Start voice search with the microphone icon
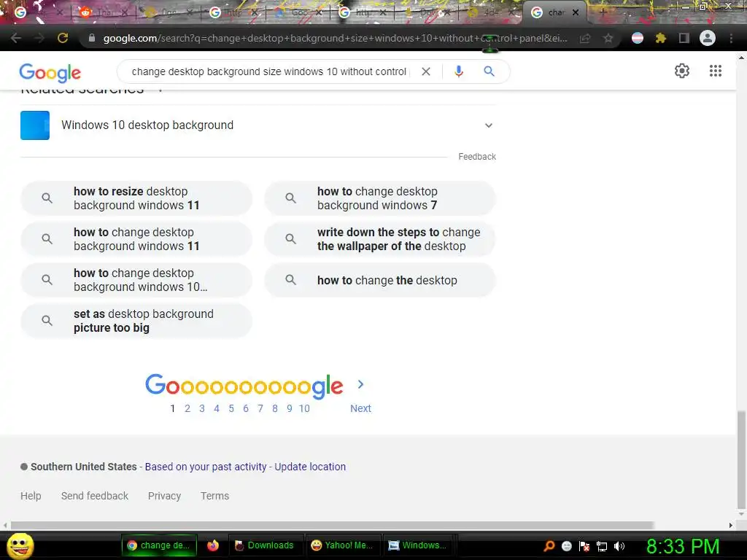The height and width of the screenshot is (560, 747). tap(458, 71)
